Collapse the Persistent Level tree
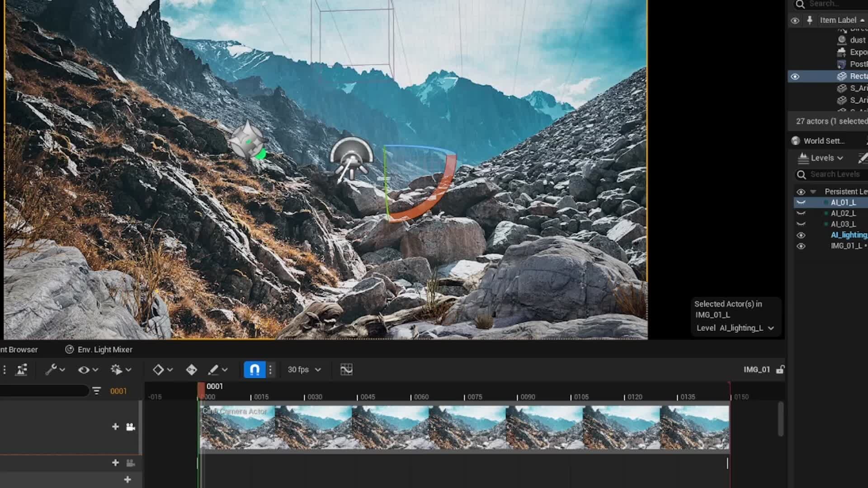This screenshot has height=488, width=868. pyautogui.click(x=813, y=192)
